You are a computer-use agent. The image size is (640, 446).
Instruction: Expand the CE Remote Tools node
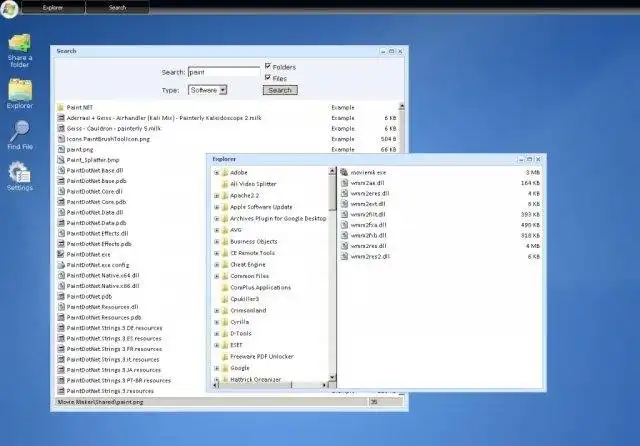(x=217, y=253)
